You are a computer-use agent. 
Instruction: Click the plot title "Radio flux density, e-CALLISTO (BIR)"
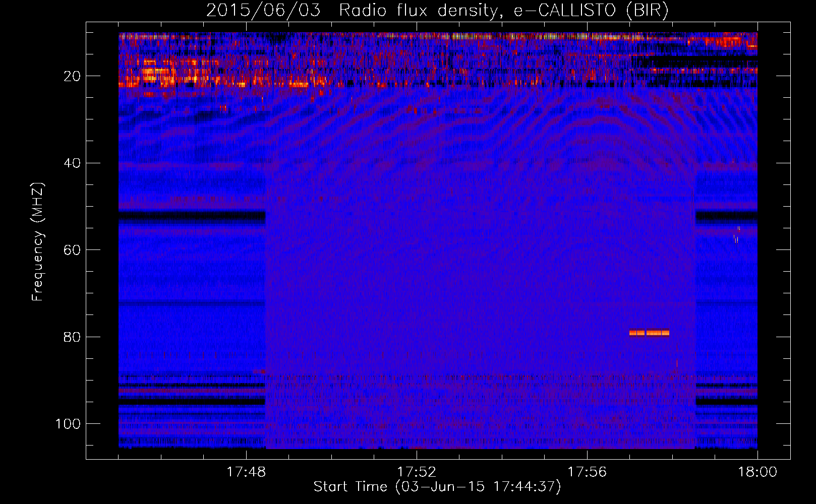tap(503, 10)
